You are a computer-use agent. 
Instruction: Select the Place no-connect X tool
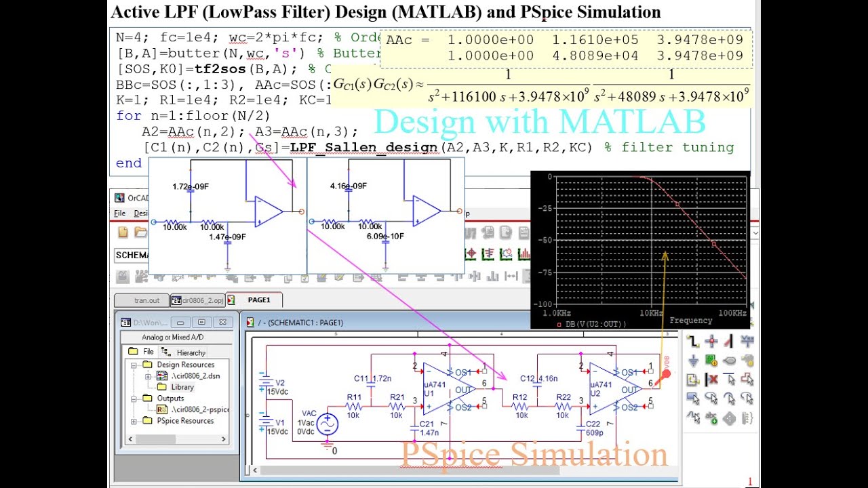tap(711, 380)
